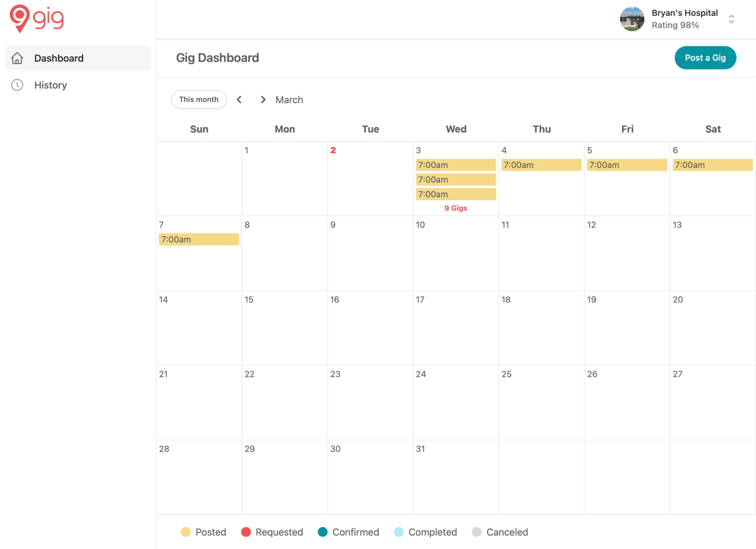Viewport: 756px width, 549px height.
Task: Click the yellow Posted legend swatch
Action: coord(186,532)
